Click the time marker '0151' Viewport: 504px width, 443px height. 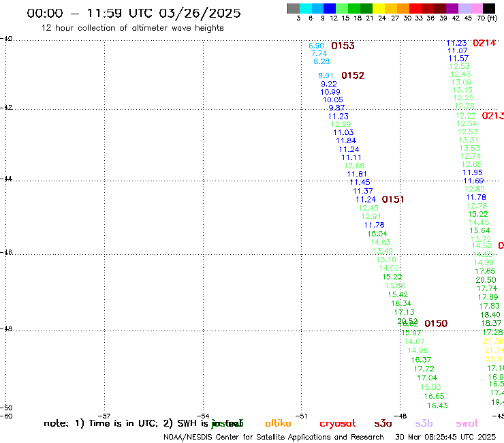click(393, 200)
